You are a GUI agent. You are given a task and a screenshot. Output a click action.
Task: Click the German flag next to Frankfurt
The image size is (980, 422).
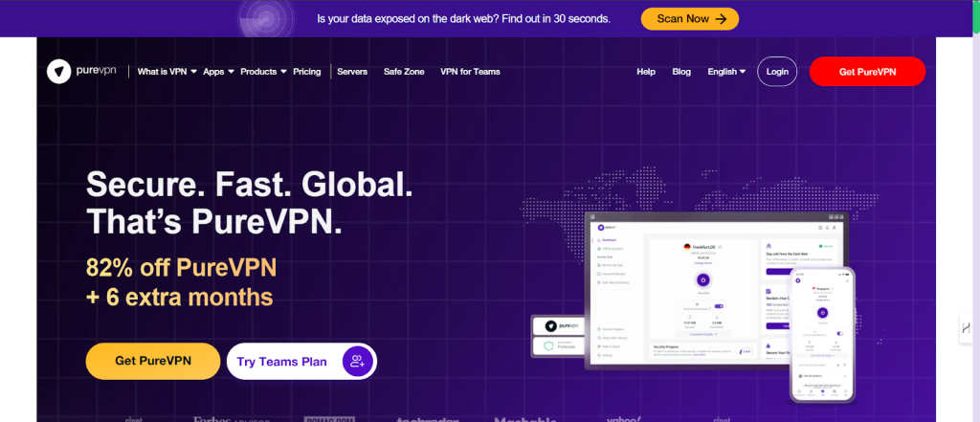tap(686, 246)
